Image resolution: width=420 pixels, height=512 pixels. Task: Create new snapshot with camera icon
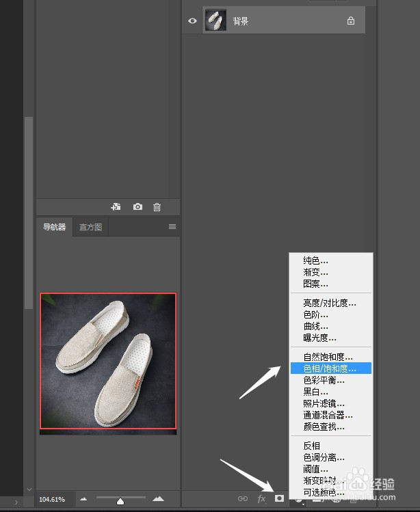coord(137,206)
